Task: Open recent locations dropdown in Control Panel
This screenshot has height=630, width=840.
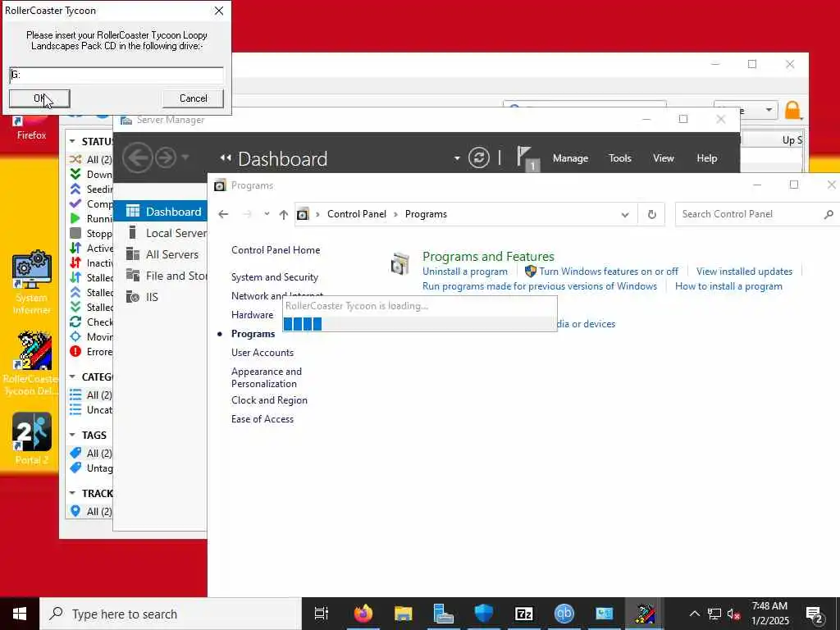Action: coord(267,214)
